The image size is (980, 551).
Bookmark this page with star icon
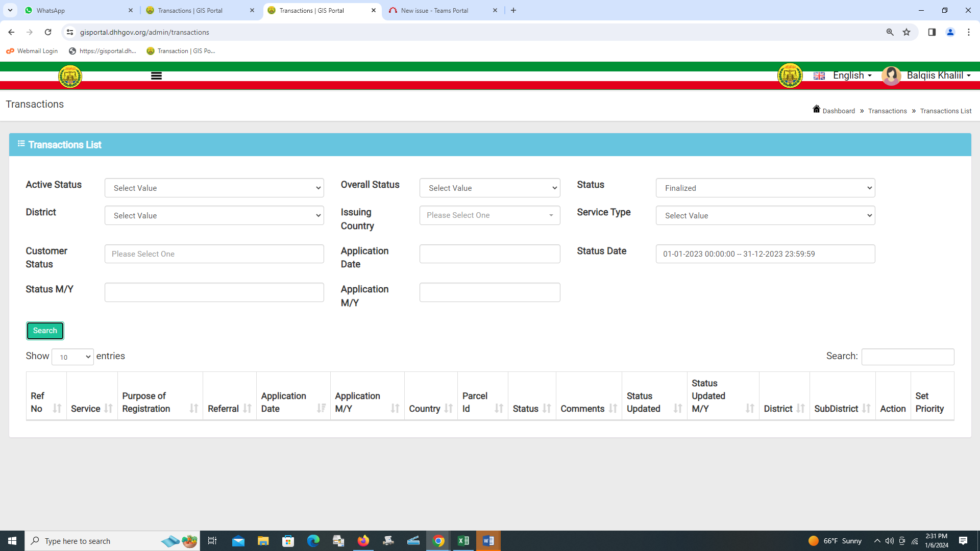(906, 32)
